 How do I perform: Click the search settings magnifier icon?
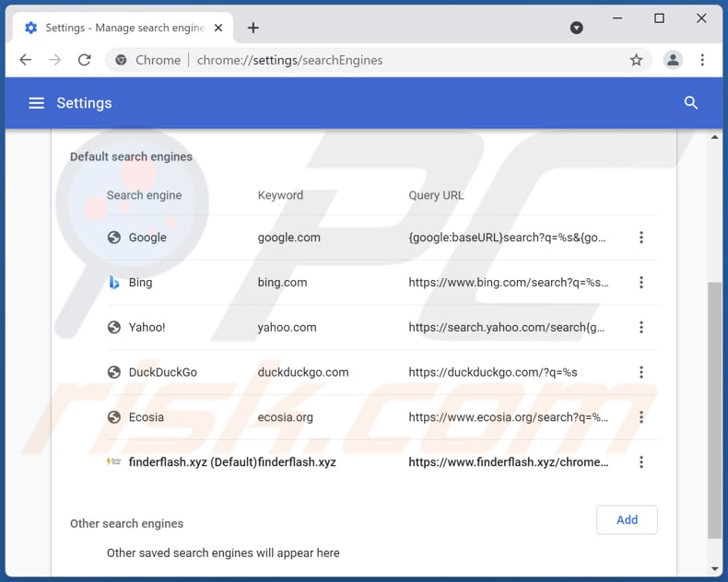coord(691,103)
